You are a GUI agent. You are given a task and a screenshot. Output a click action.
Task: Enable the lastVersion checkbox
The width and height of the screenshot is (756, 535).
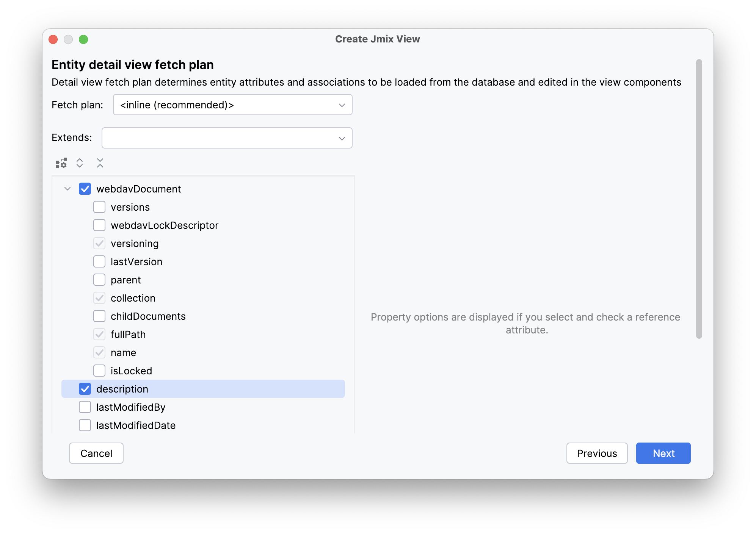[x=99, y=261]
